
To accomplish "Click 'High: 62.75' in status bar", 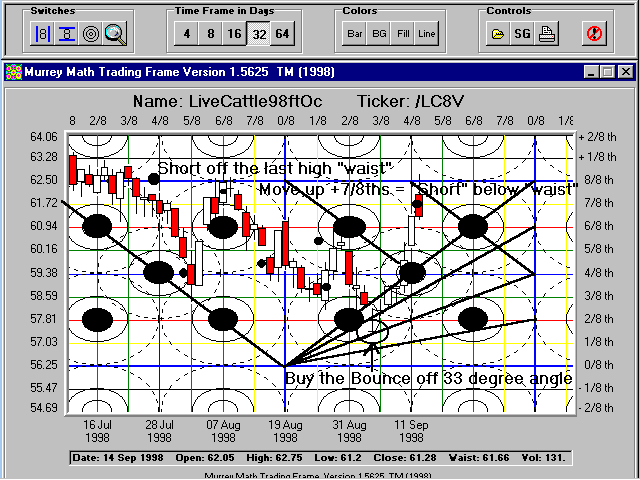I will 274,458.
